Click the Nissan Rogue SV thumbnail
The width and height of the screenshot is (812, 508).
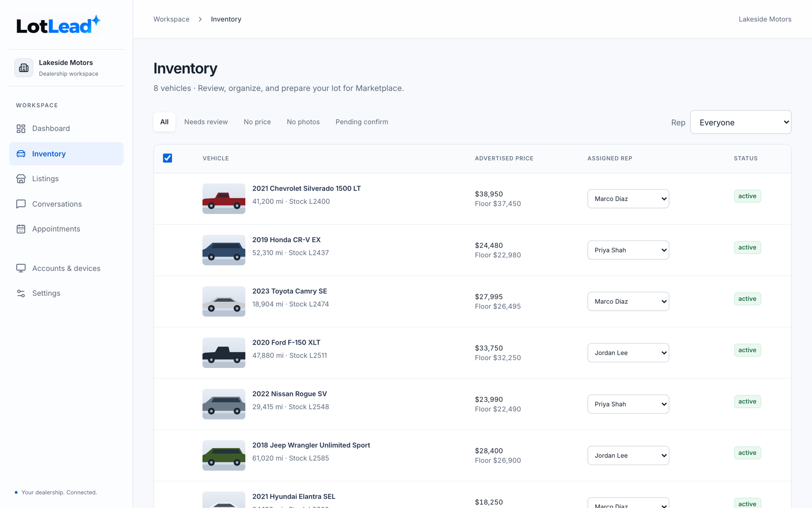click(x=224, y=404)
